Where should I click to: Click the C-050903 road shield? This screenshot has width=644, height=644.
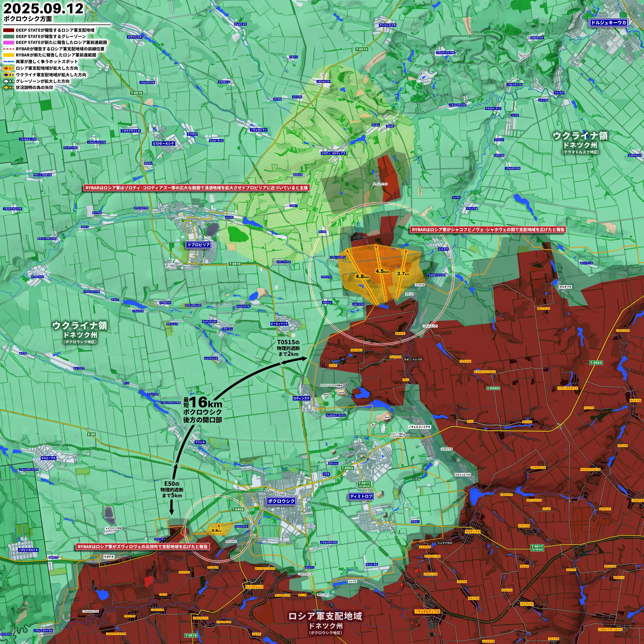[493, 388]
